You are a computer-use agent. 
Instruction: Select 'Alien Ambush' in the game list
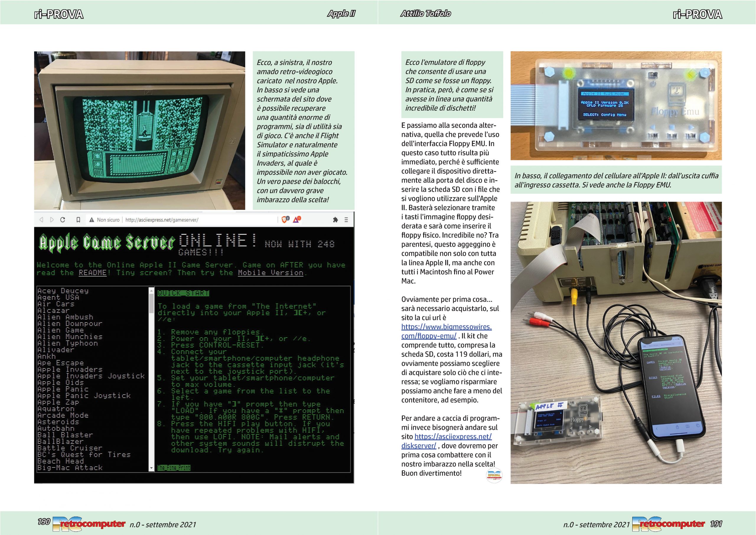[65, 317]
